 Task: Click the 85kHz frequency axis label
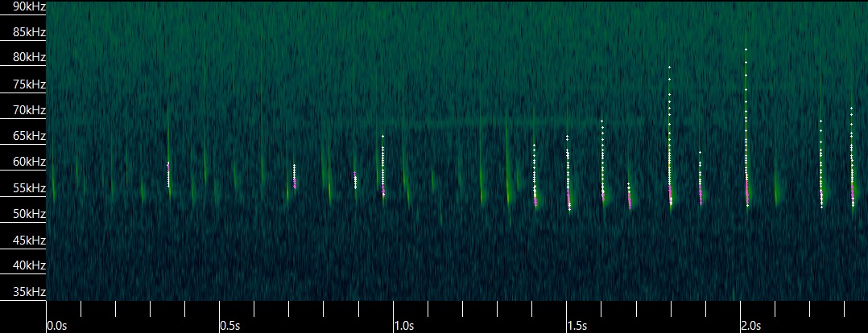[x=23, y=32]
